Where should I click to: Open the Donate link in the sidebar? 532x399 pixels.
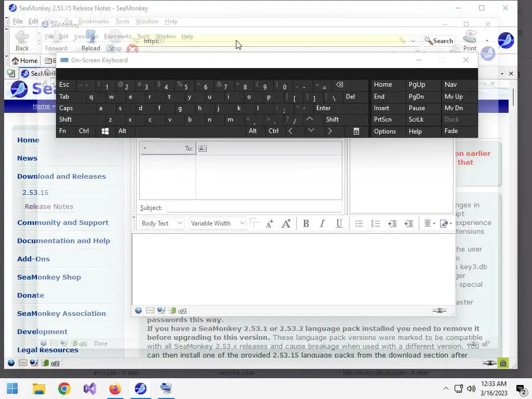31,295
